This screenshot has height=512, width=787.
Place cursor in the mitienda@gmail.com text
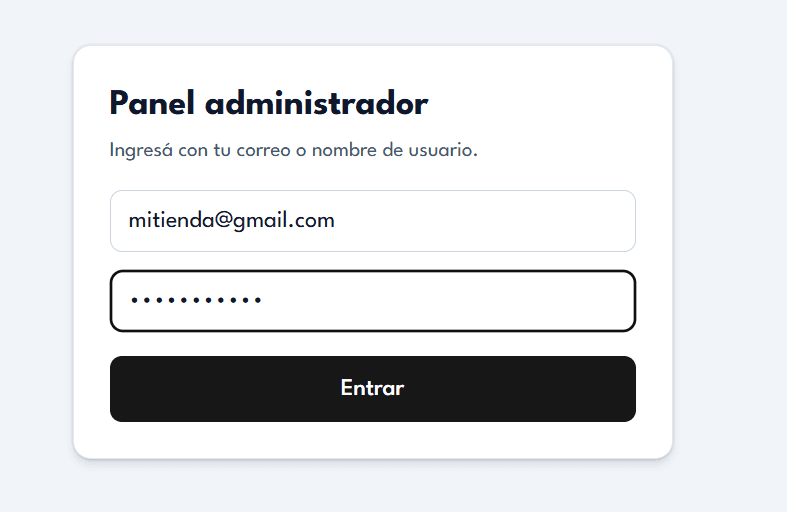[x=231, y=221]
